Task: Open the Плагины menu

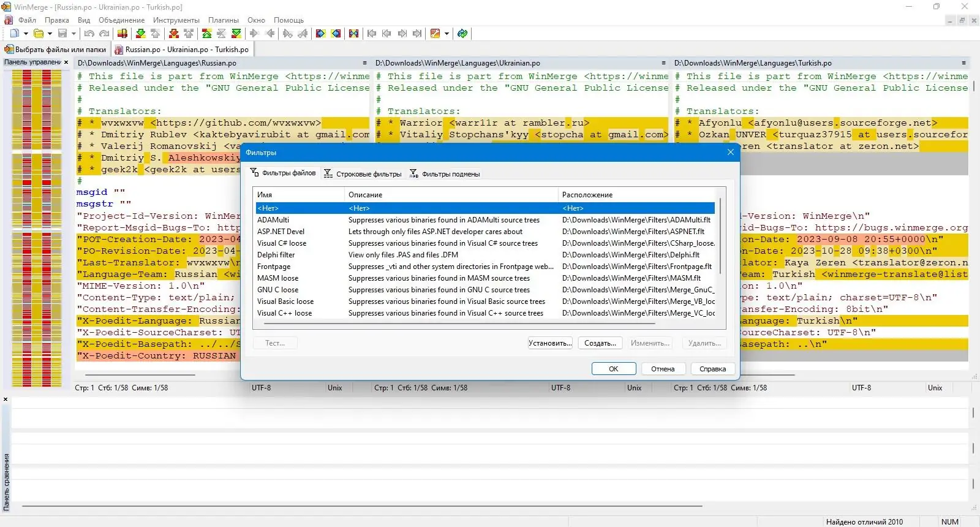Action: (x=224, y=20)
